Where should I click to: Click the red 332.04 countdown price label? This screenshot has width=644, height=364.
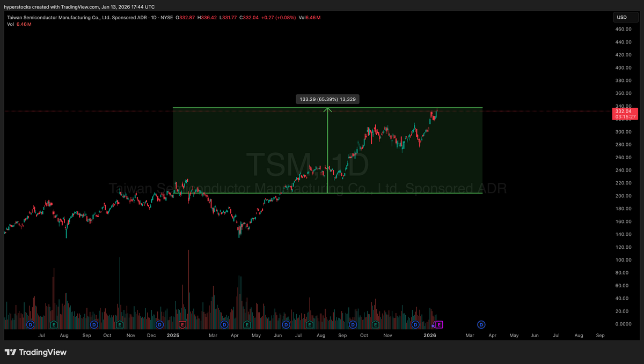tap(624, 114)
